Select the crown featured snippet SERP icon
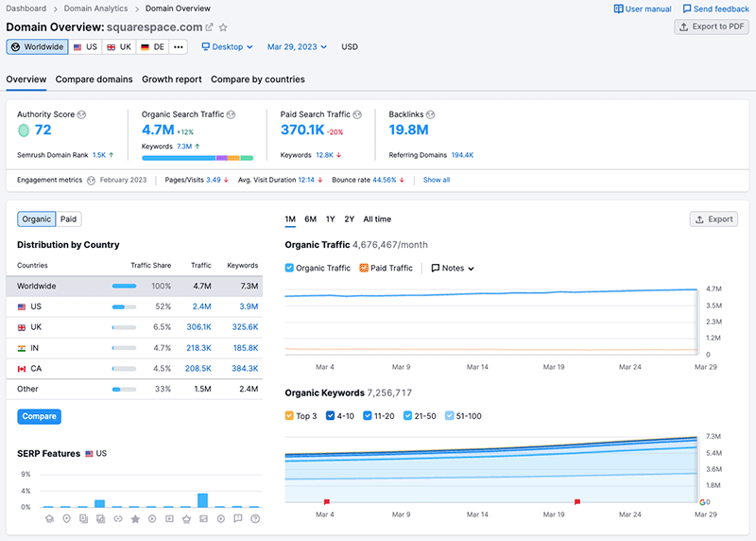Viewport: 756px width, 541px height. tap(186, 519)
